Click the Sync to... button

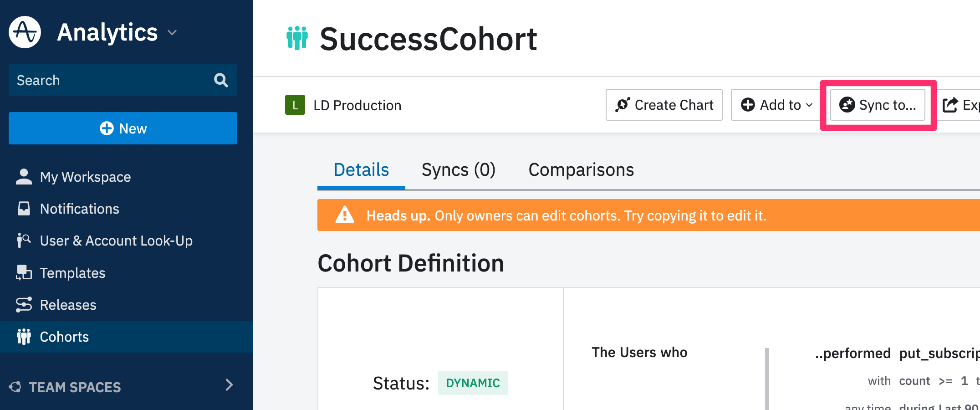tap(878, 105)
